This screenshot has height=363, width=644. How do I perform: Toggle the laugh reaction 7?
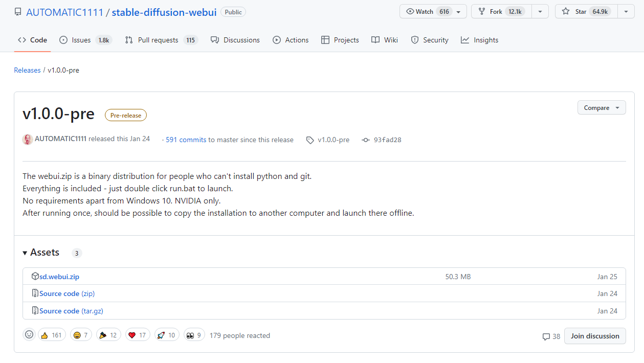81,335
